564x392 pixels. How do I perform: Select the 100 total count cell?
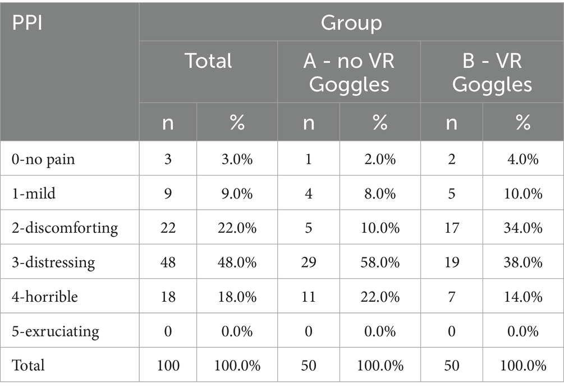pos(168,365)
